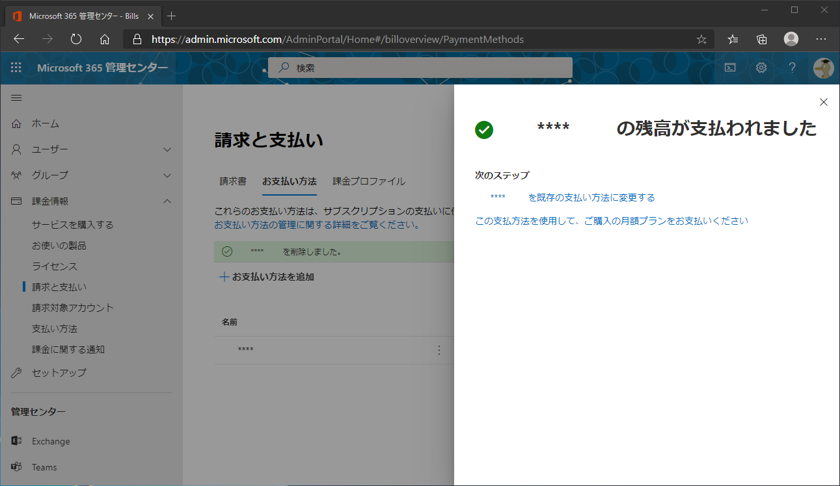Open Exchange admin center
Viewport: 840px width, 486px height.
[50, 441]
